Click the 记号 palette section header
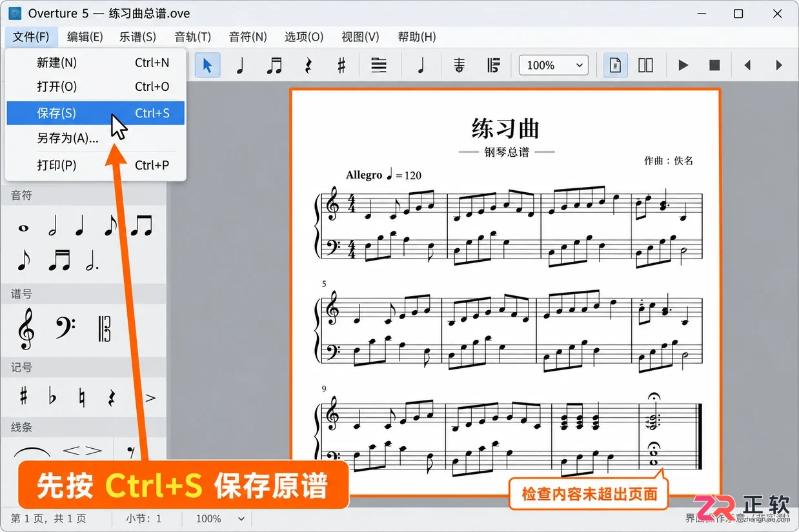This screenshot has width=799, height=532. (83, 368)
